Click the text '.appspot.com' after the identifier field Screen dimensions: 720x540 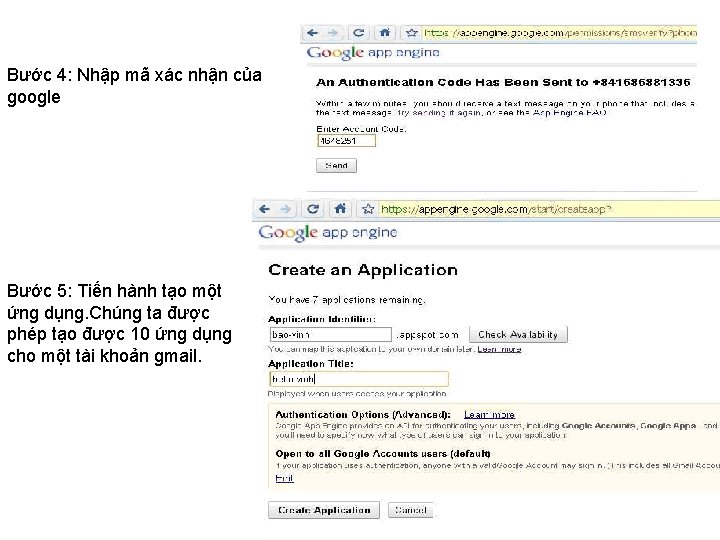pos(428,335)
